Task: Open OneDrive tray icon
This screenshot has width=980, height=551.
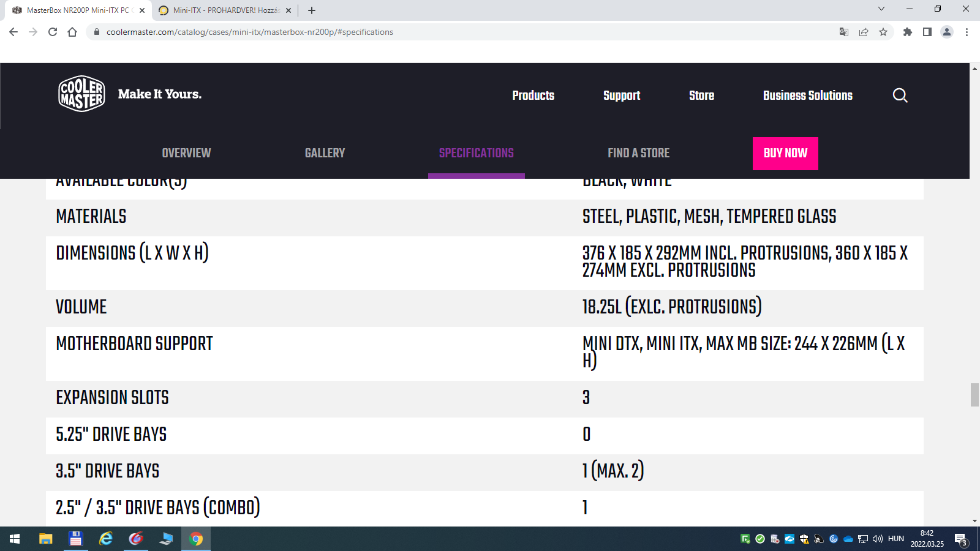Action: pos(848,539)
